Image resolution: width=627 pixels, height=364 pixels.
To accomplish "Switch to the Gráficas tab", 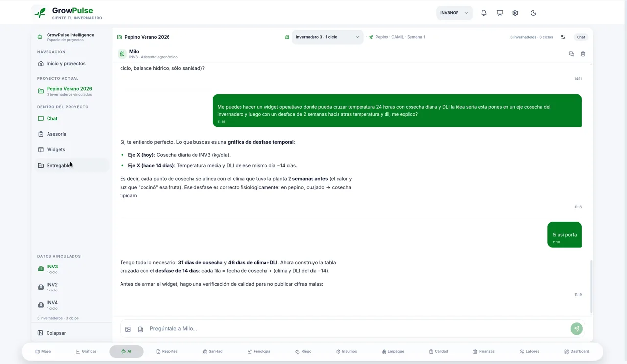I will point(86,351).
